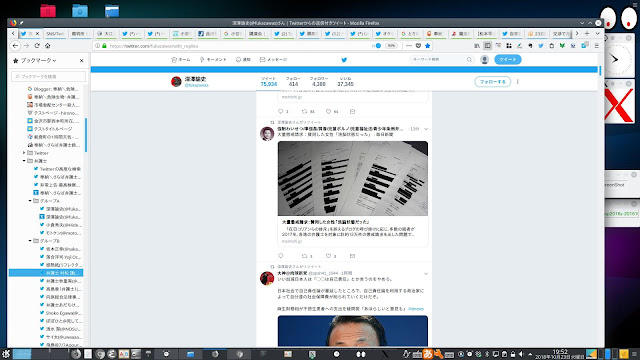Open the ツイート count 75,934 tab
Screen dimensions: 640x360
[x=269, y=82]
